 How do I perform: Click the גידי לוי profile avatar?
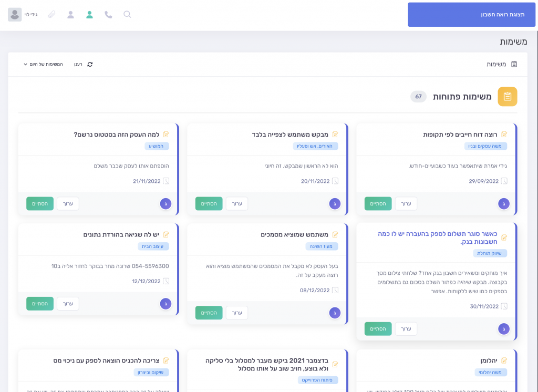click(x=15, y=14)
